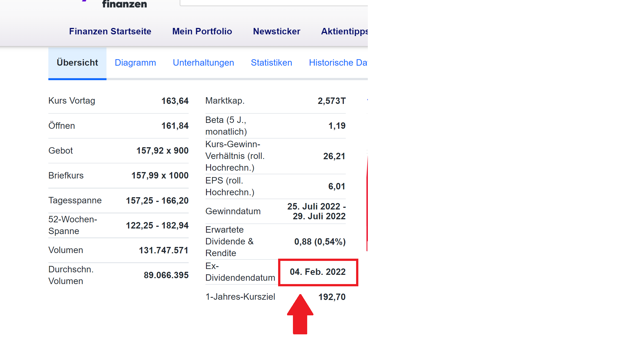Select the expected dividend 0,88 (0,54%)
The width and height of the screenshot is (644, 362).
320,242
